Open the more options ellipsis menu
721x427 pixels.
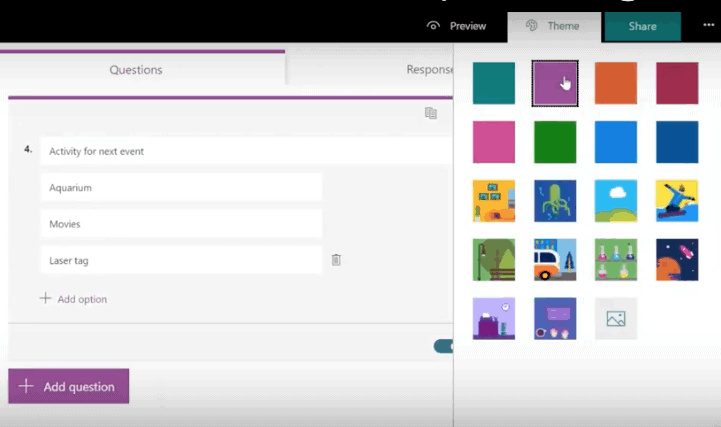tap(709, 26)
